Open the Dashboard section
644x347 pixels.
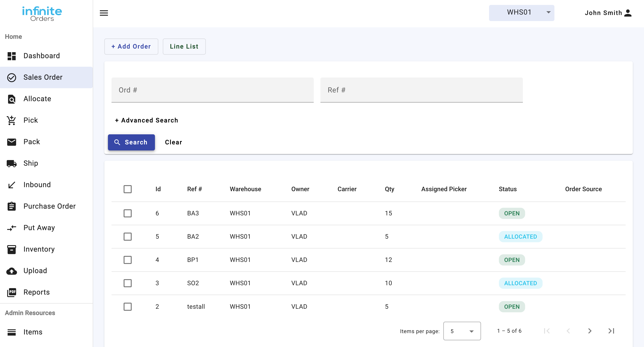pos(41,56)
